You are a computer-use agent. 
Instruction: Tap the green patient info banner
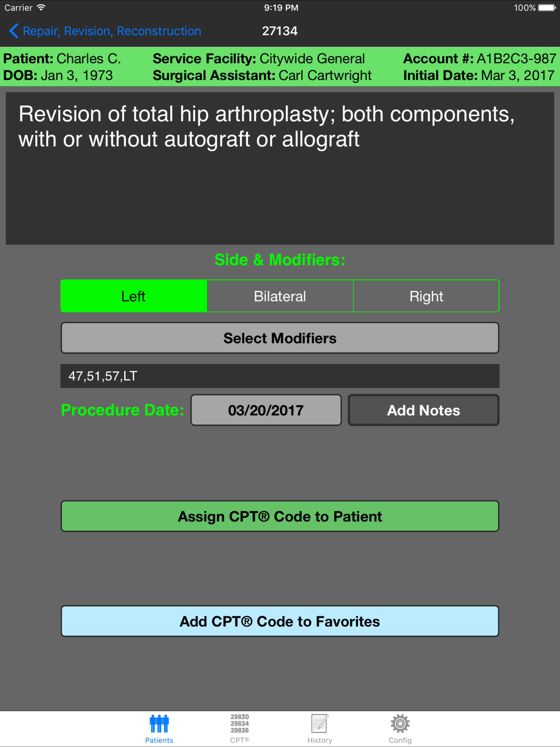coord(280,67)
